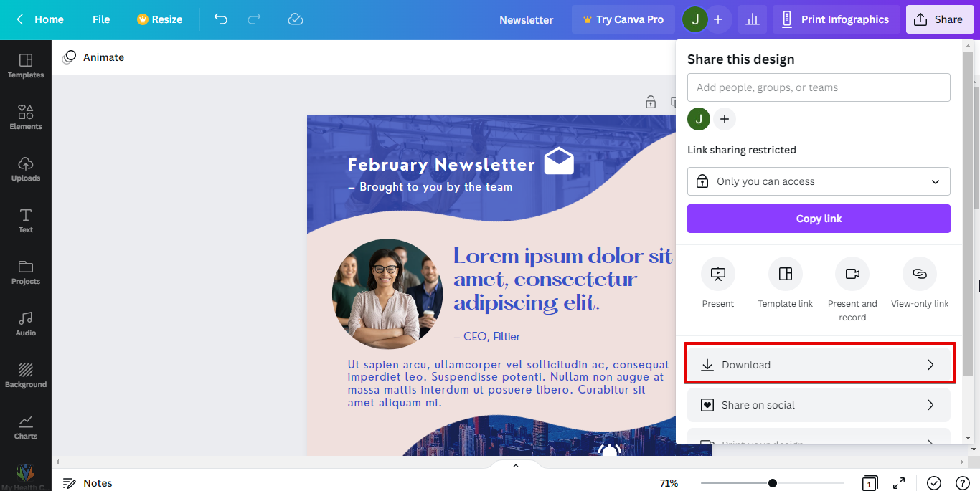This screenshot has height=491, width=980.
Task: Open the Charts panel
Action: (26, 426)
